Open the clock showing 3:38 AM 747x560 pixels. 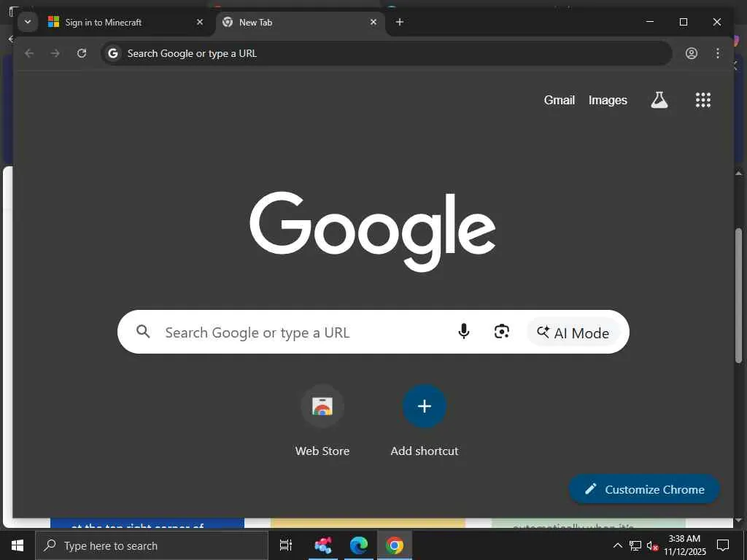tap(684, 545)
